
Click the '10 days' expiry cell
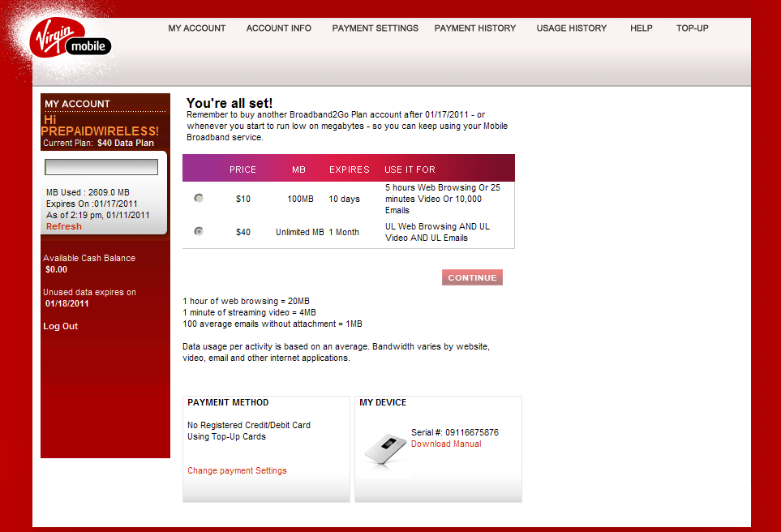coord(344,199)
